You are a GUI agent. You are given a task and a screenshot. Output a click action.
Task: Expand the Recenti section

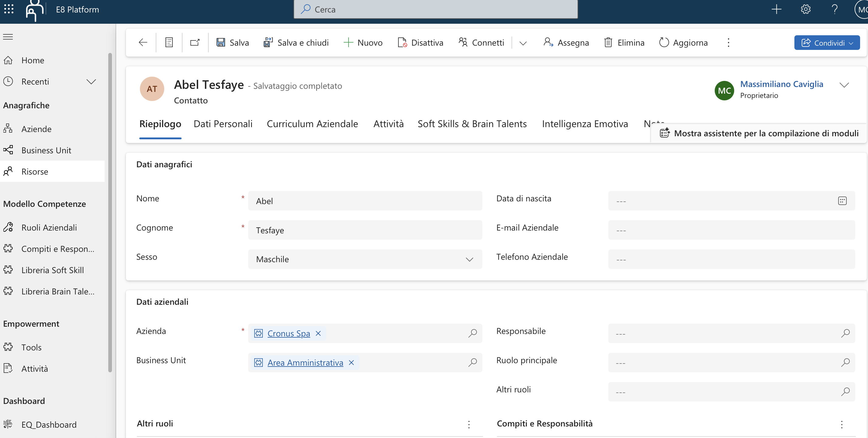[x=91, y=82]
